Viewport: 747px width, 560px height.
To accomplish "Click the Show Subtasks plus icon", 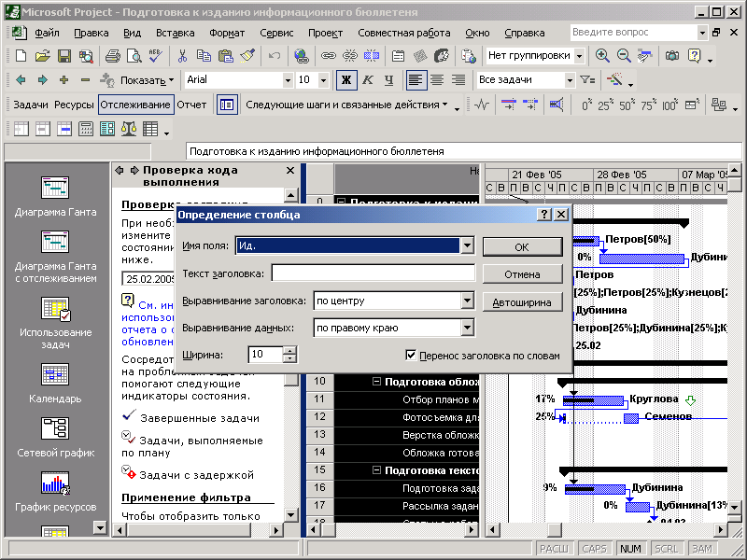I will [x=63, y=80].
